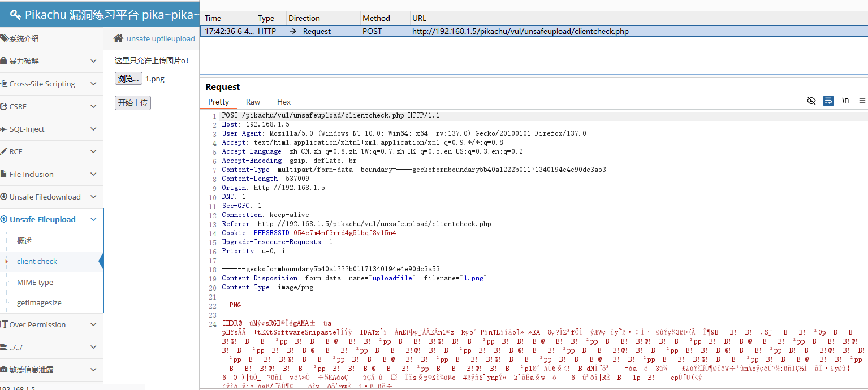
Task: Click the Host: 192.168.1.5 header line
Action: coord(256,124)
